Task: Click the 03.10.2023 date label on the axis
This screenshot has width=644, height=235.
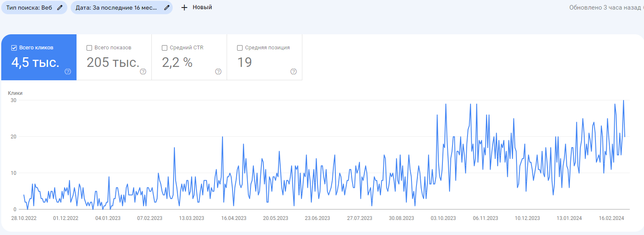Action: tap(443, 218)
